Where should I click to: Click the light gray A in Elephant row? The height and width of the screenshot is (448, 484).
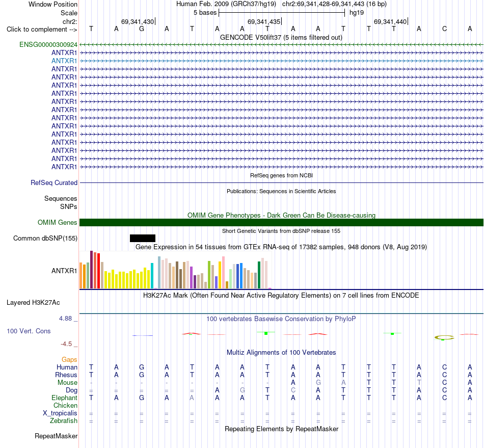pos(192,398)
